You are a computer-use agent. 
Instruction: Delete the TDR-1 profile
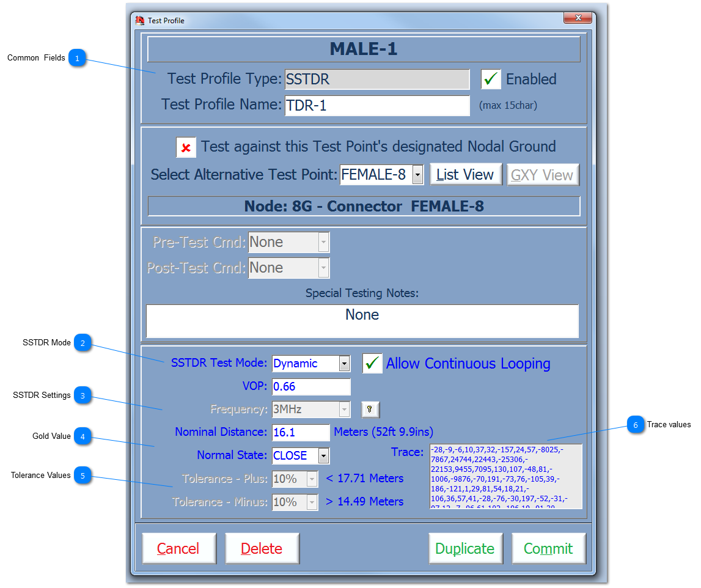click(262, 548)
